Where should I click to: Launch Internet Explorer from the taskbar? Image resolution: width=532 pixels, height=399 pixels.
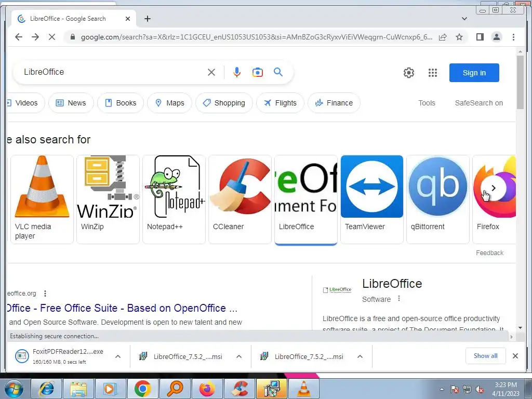pos(46,389)
